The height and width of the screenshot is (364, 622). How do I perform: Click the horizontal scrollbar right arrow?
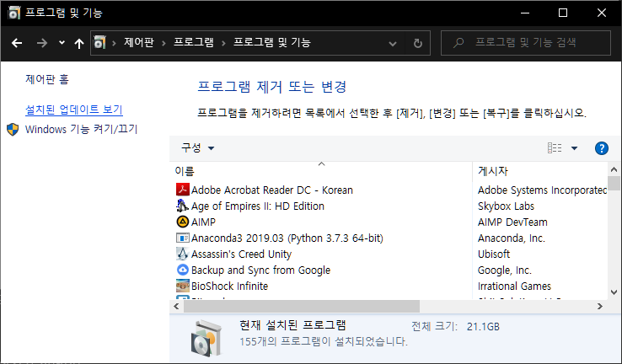(600, 306)
